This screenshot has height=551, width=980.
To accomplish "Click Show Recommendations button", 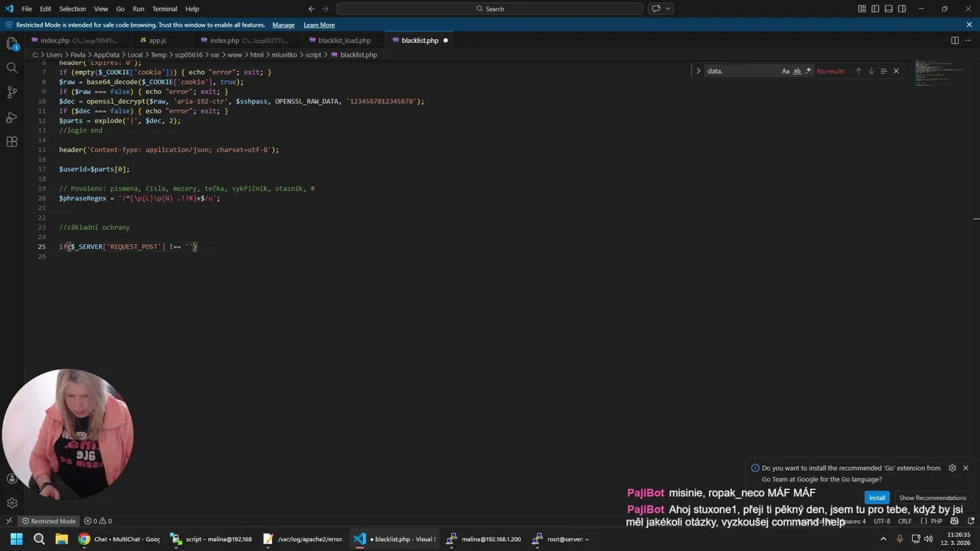I will coord(933,497).
